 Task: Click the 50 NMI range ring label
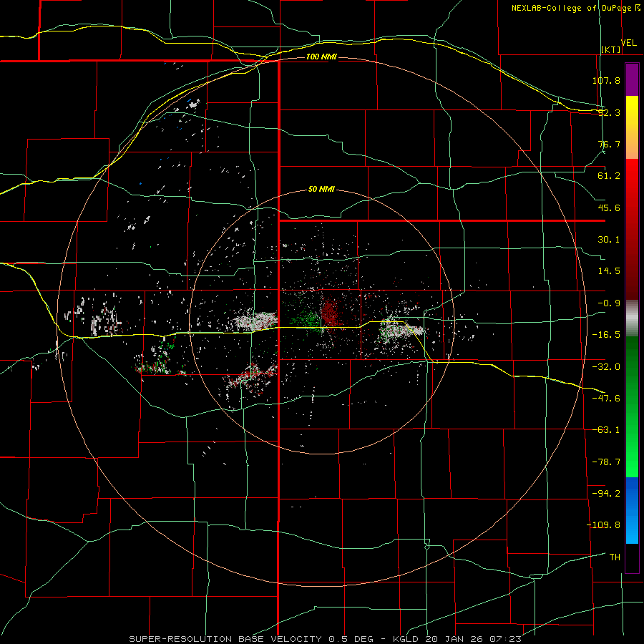[321, 190]
